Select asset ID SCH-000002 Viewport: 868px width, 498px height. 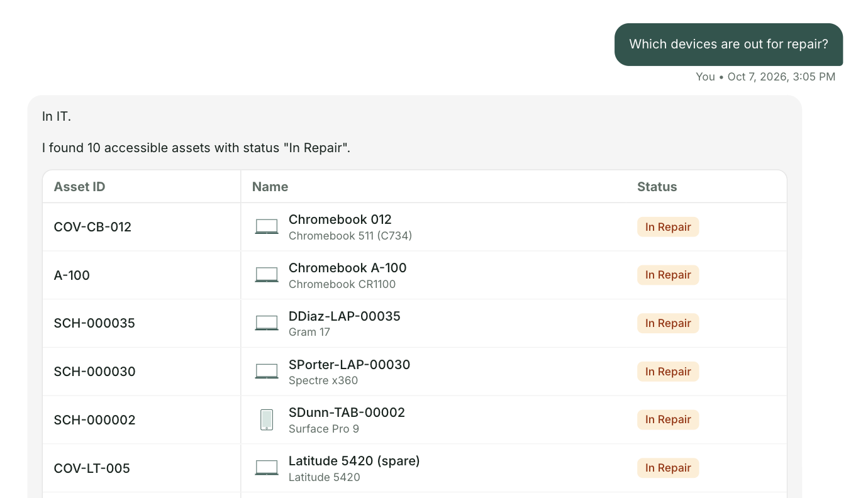pos(95,420)
